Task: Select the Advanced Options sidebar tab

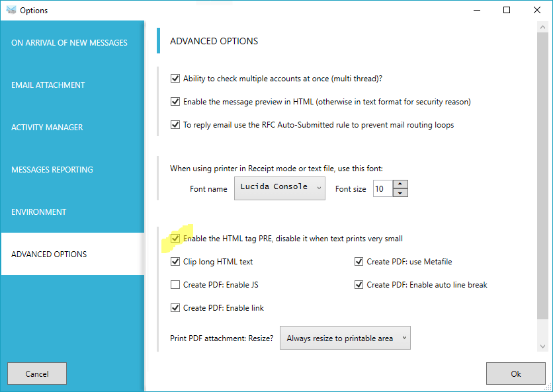Action: (72, 254)
